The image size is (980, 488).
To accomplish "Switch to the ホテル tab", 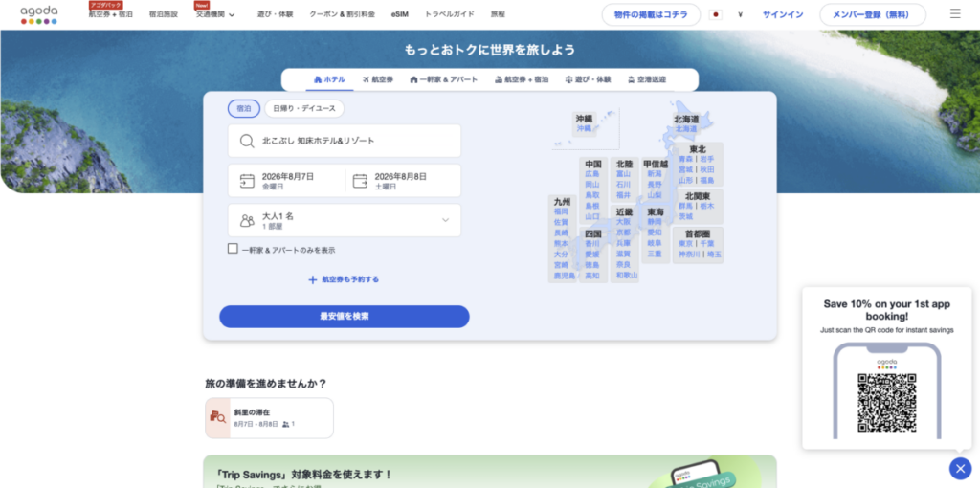I will [x=329, y=80].
